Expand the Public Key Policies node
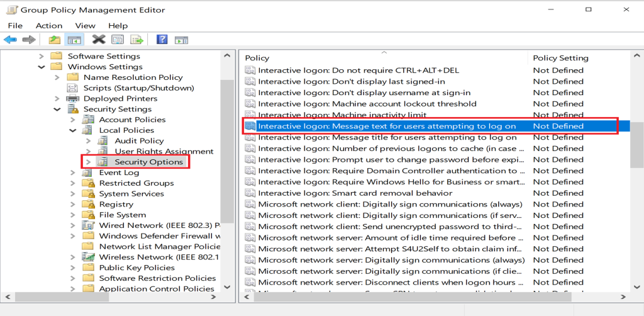The image size is (644, 316). tap(74, 268)
